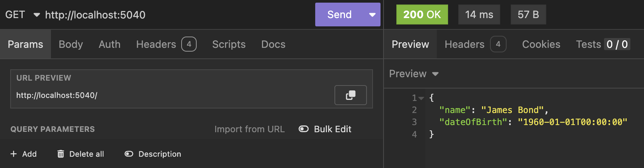Open the Cookies tab
This screenshot has height=168, width=644.
tap(541, 44)
